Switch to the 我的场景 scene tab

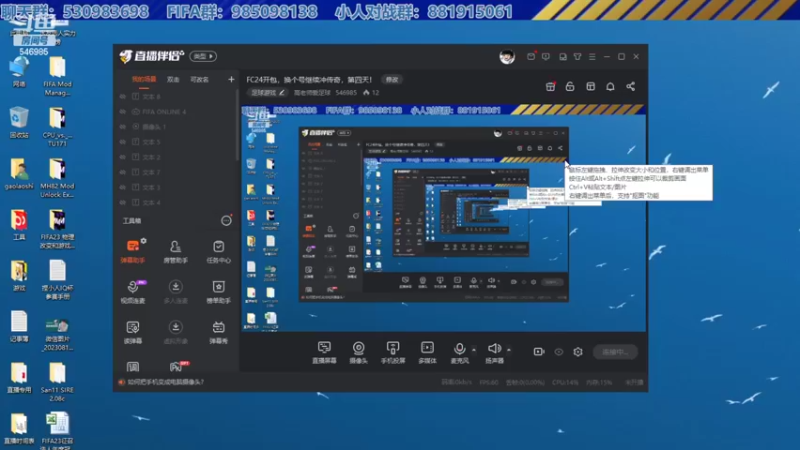click(144, 79)
